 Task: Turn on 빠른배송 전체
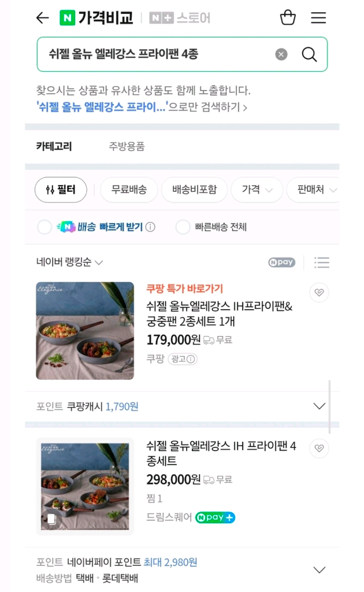click(x=183, y=227)
